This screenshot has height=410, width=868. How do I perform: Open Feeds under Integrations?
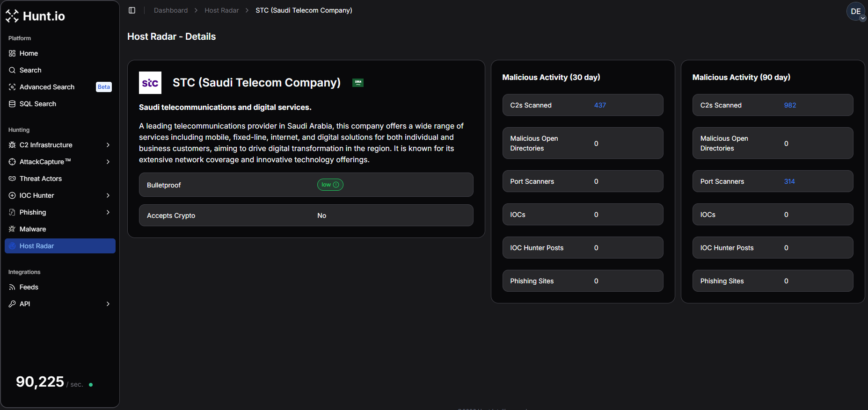tap(60, 287)
